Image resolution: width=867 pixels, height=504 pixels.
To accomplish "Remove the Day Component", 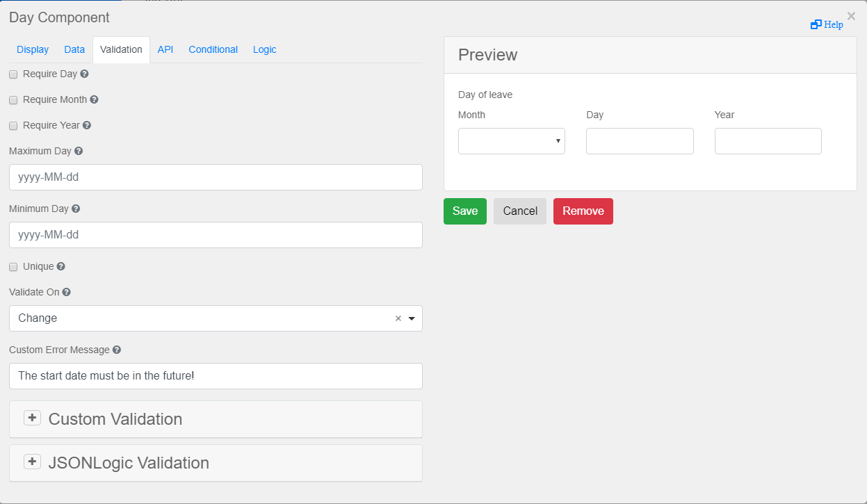I will click(x=583, y=211).
